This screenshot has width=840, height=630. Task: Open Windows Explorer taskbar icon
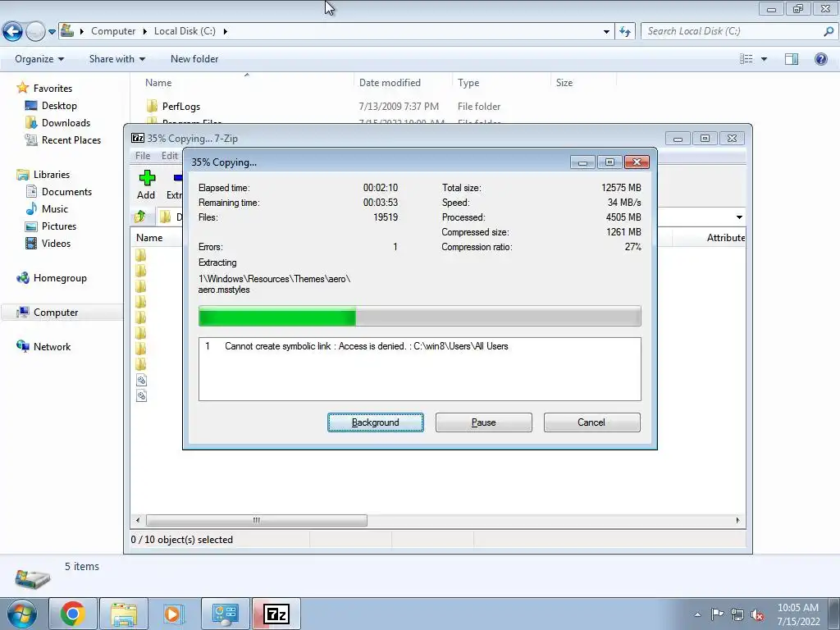point(124,614)
